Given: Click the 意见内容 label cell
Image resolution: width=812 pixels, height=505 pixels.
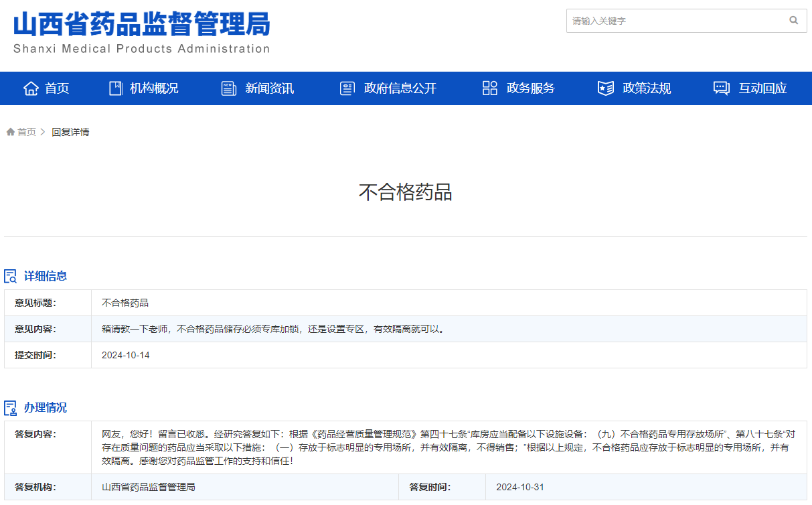Looking at the screenshot, I should (48, 329).
